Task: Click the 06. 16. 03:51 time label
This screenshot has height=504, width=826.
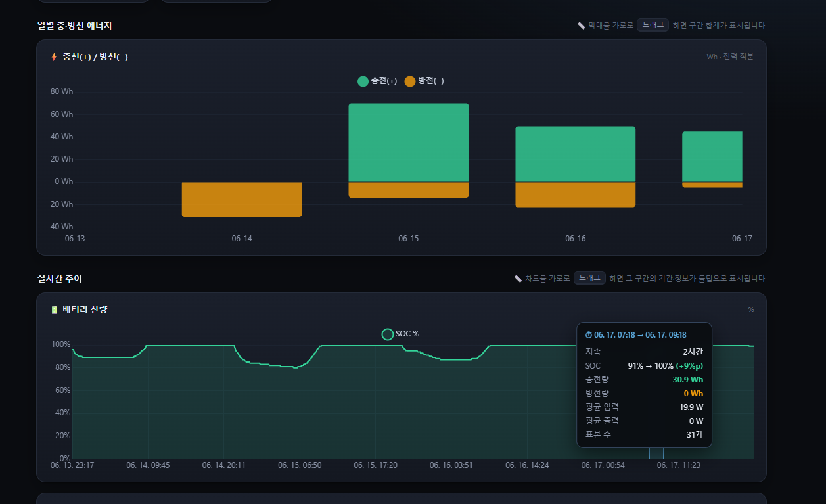Action: click(x=451, y=465)
